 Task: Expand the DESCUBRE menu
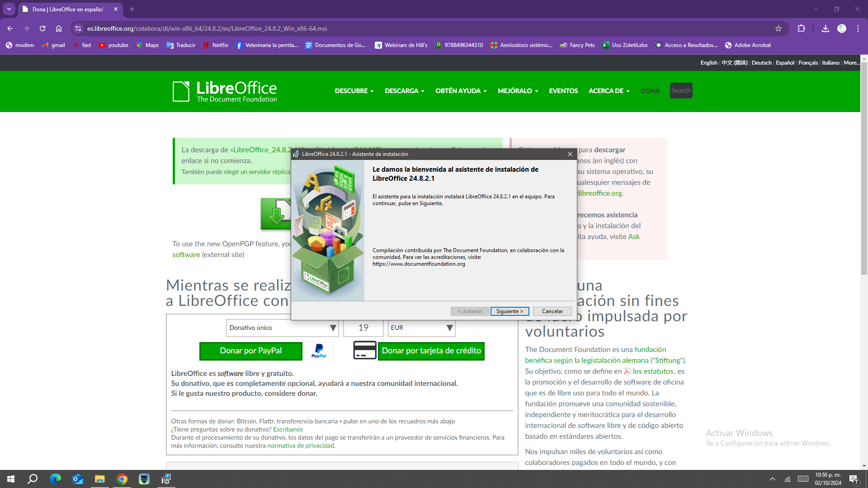tap(354, 91)
